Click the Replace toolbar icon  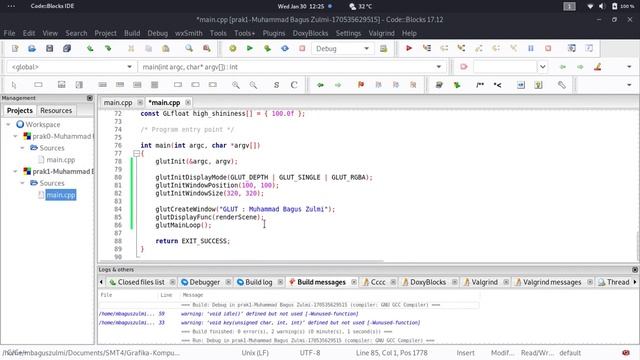[207, 49]
